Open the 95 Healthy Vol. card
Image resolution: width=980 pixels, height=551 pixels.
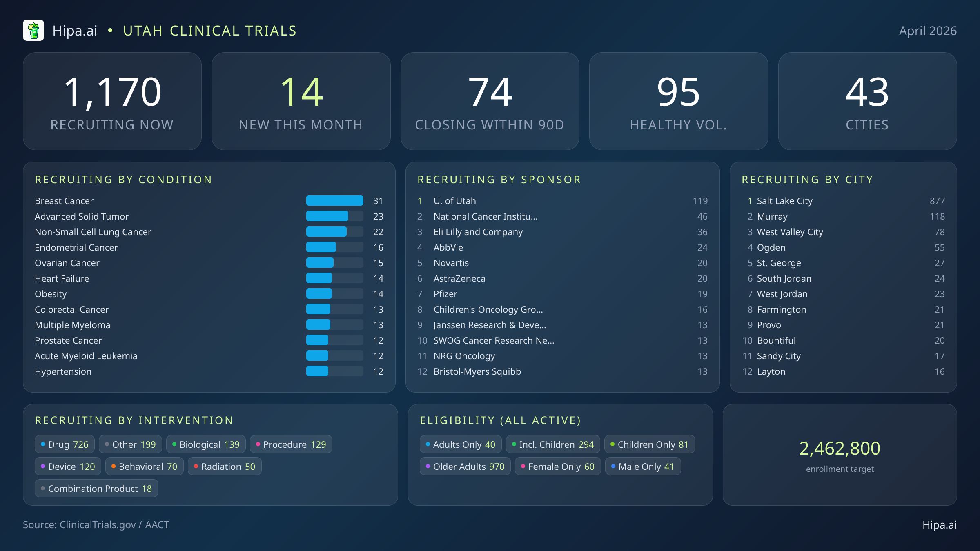(x=679, y=101)
